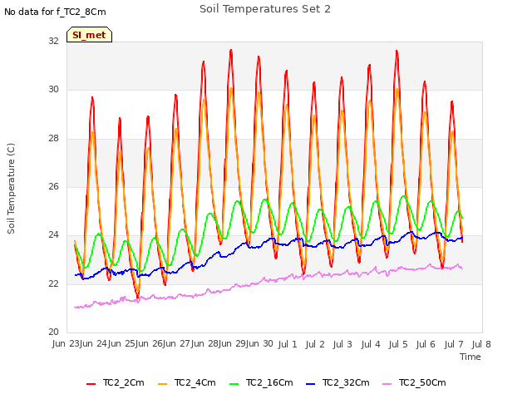Toggle the TC2_32Cm legend entry
This screenshot has height=399, width=532.
point(337,382)
